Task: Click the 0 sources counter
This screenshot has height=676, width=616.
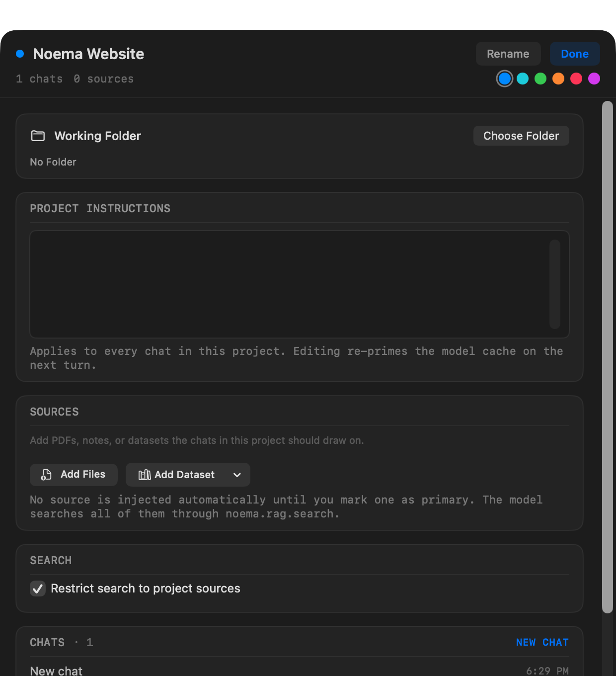Action: pos(103,79)
